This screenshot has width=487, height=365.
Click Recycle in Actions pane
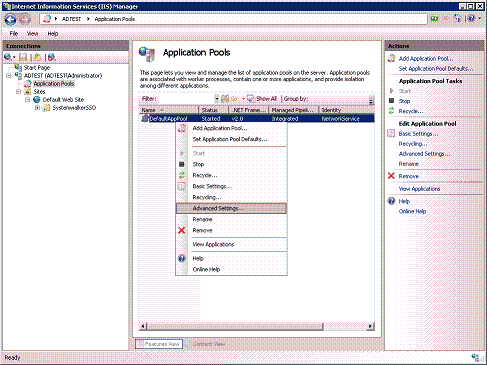pyautogui.click(x=411, y=111)
